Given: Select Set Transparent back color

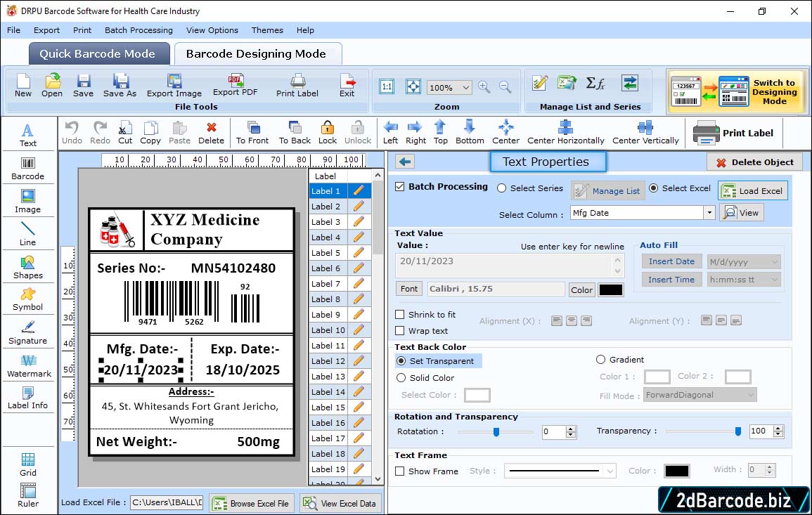Looking at the screenshot, I should [x=401, y=360].
